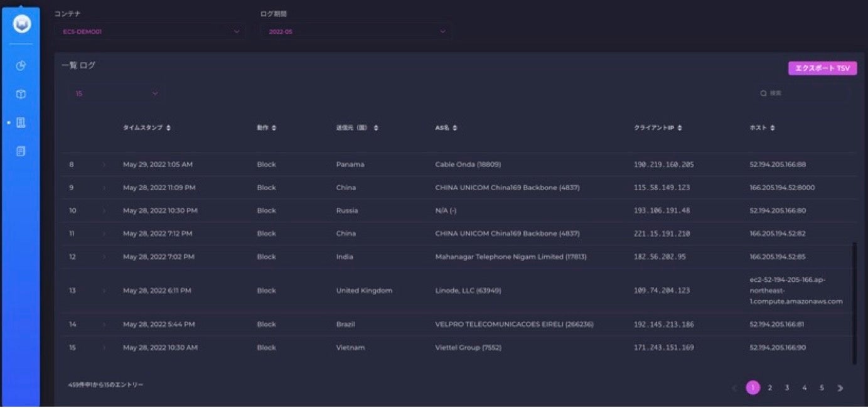The width and height of the screenshot is (868, 408).
Task: Expand row 12 India chevron
Action: click(x=104, y=257)
